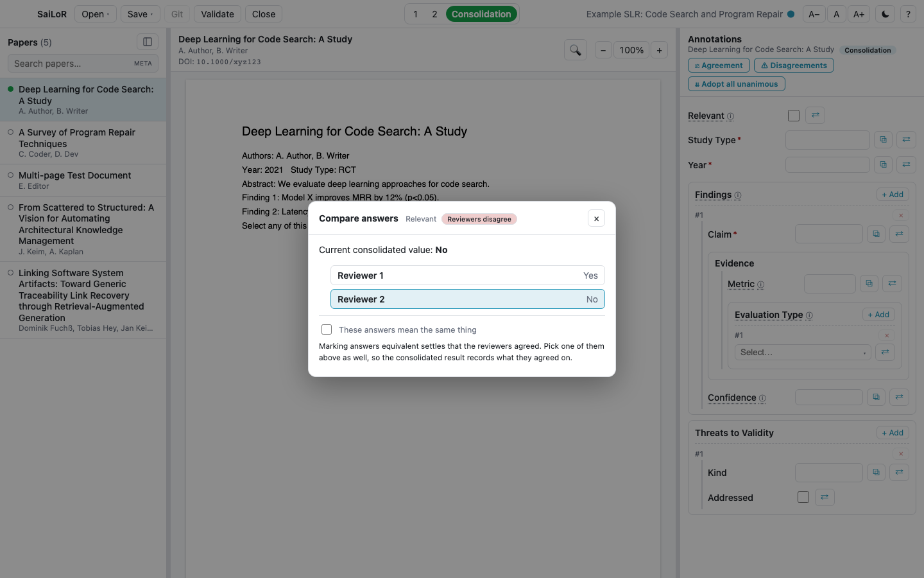Compare reviewer answers for Addressed
Screen dimensions: 924x578
825,497
